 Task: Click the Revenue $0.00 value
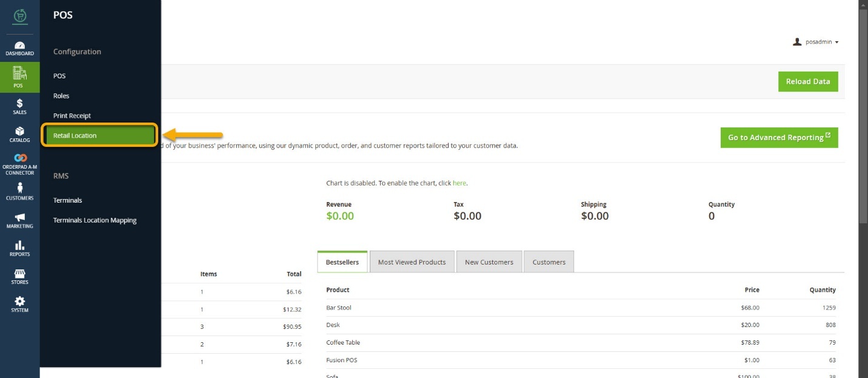pyautogui.click(x=340, y=216)
